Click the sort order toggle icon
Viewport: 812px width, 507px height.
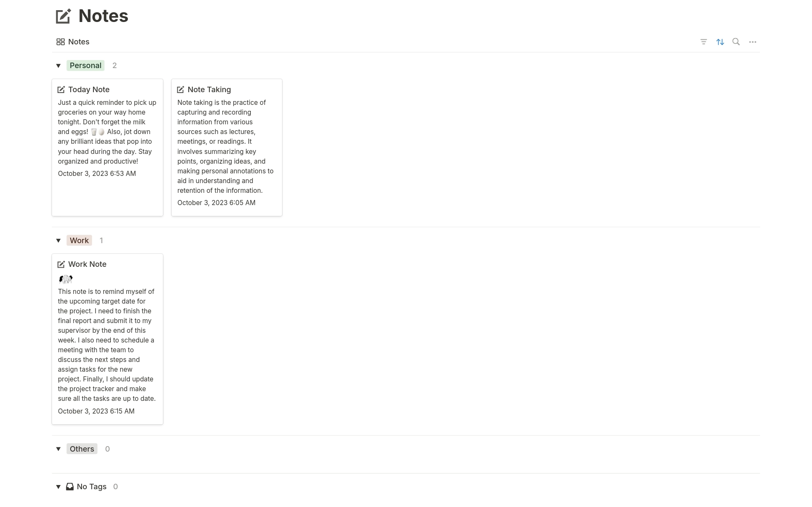(x=720, y=41)
